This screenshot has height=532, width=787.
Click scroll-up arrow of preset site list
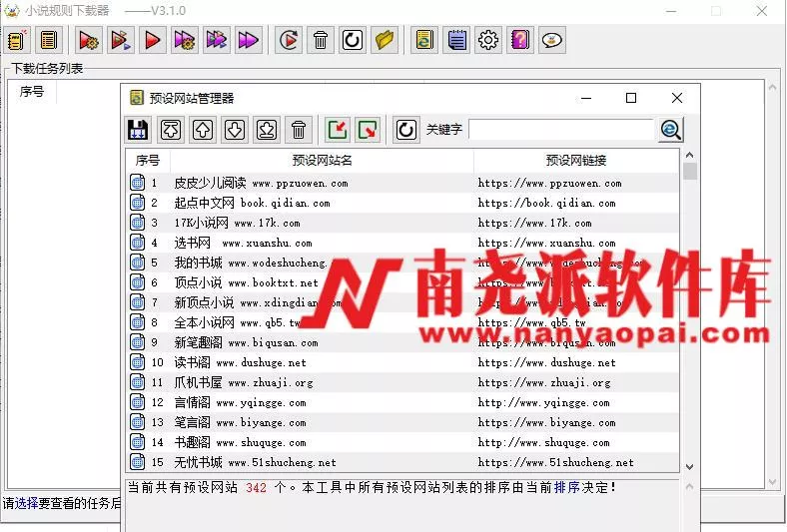690,155
